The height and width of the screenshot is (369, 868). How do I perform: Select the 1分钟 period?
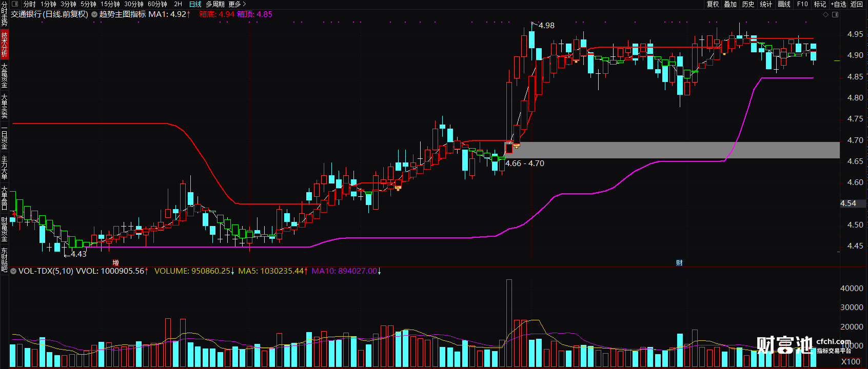point(48,4)
